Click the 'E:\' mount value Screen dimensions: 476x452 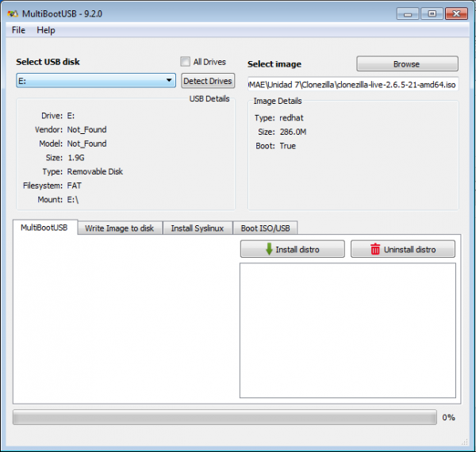click(x=73, y=200)
